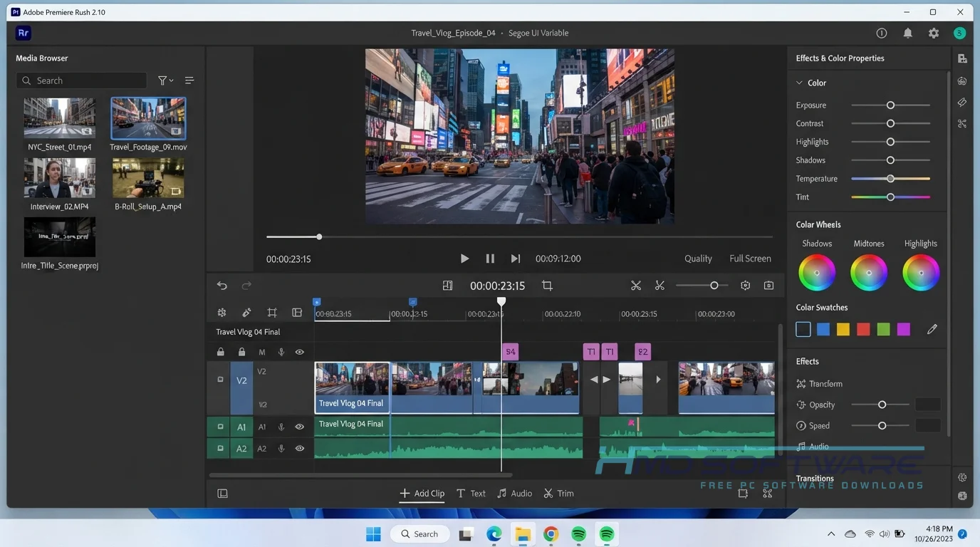Click the Redo arrow
980x547 pixels.
(x=246, y=286)
